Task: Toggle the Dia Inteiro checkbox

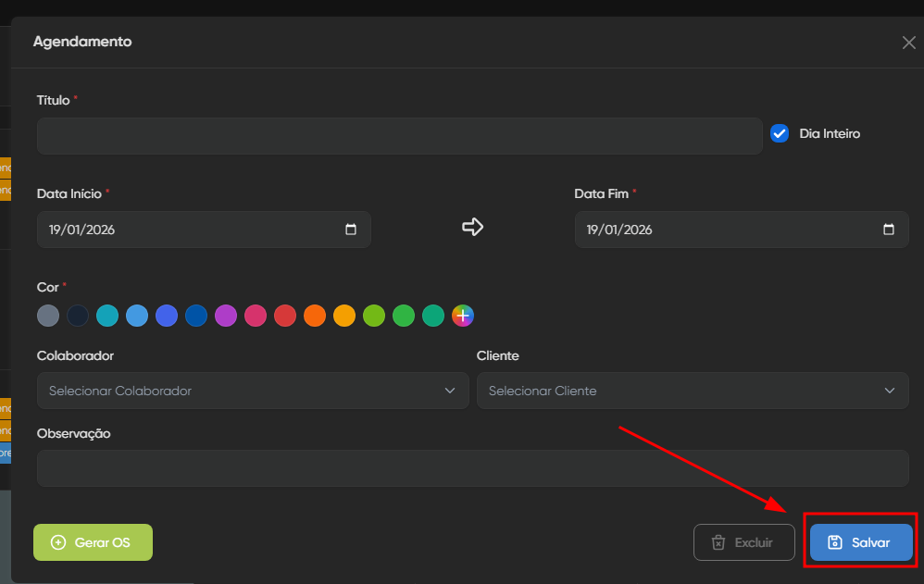Action: coord(779,133)
